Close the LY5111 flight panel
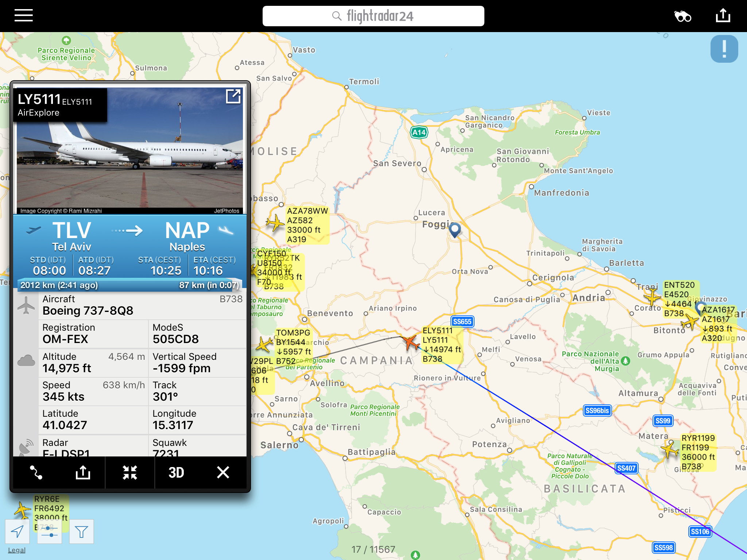Viewport: 747px width, 560px height. coord(223,472)
